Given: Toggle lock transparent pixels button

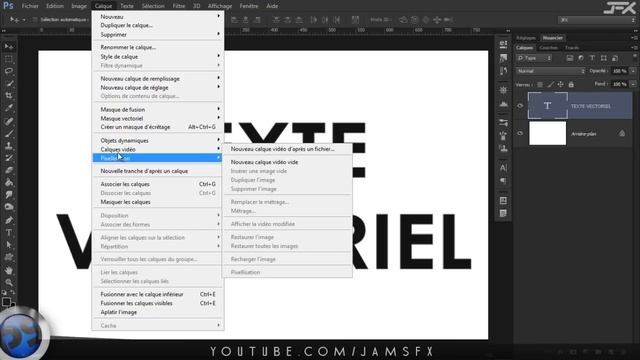Looking at the screenshot, I should [540, 84].
